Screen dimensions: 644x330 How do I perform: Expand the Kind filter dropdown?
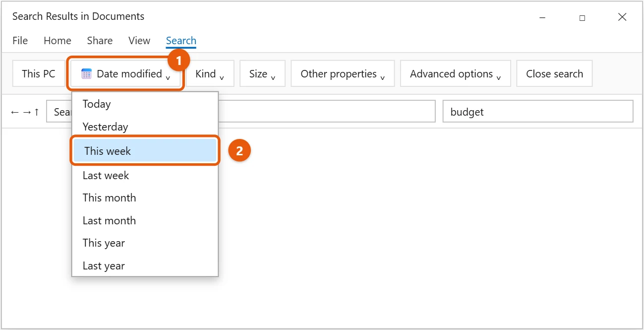pyautogui.click(x=210, y=74)
